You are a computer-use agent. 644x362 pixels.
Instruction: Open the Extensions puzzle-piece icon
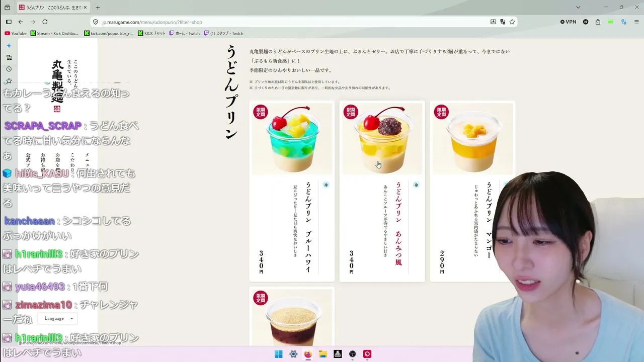coord(598,22)
